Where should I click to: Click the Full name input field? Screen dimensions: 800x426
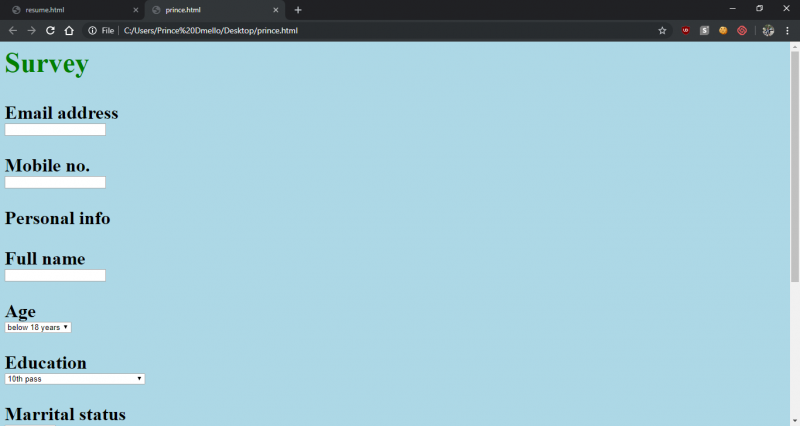tap(55, 275)
